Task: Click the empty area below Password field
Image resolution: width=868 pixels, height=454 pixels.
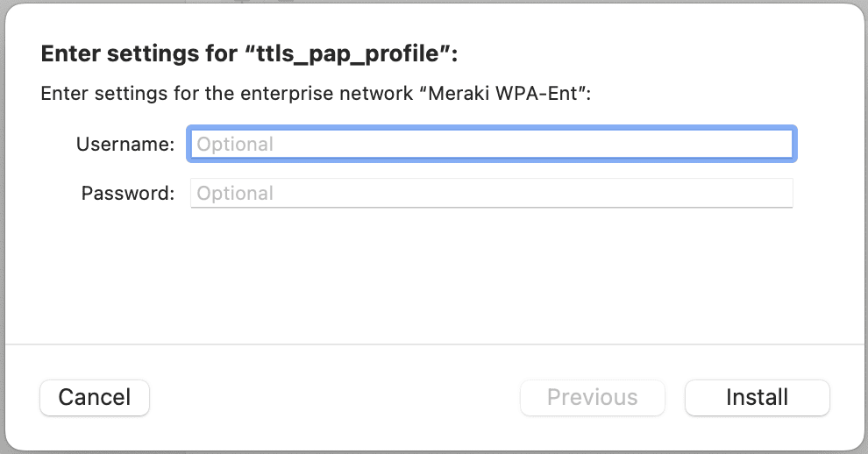Action: (x=434, y=274)
